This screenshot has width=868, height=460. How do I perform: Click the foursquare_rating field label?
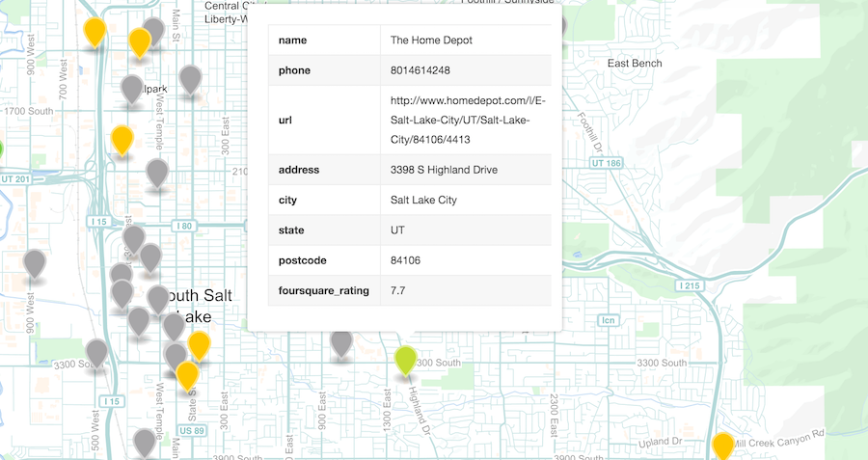click(x=324, y=290)
